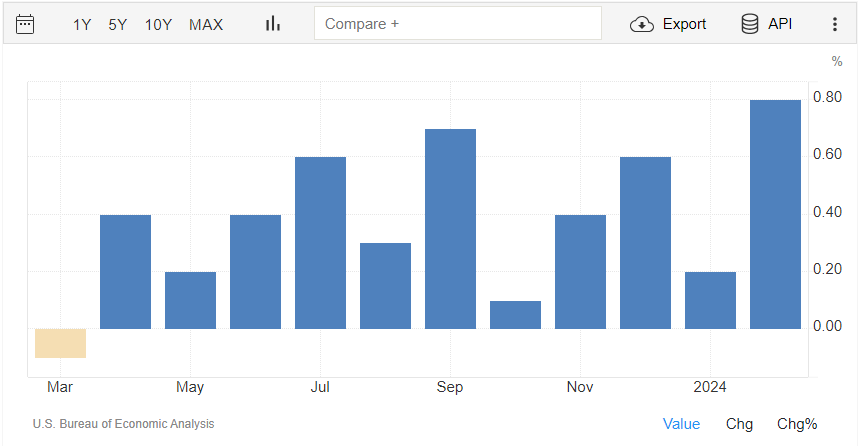Click the 0.60 bar at Jul
This screenshot has width=858, height=446.
pos(320,243)
